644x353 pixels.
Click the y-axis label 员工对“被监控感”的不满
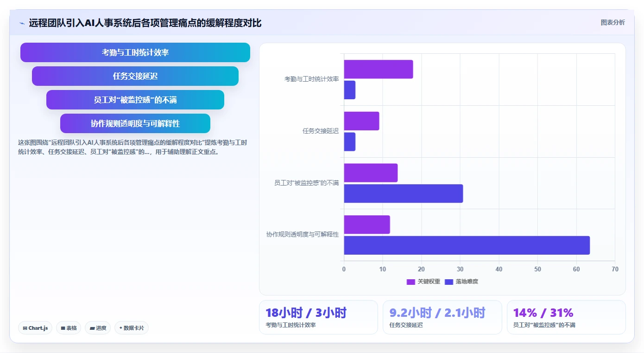[x=306, y=183]
